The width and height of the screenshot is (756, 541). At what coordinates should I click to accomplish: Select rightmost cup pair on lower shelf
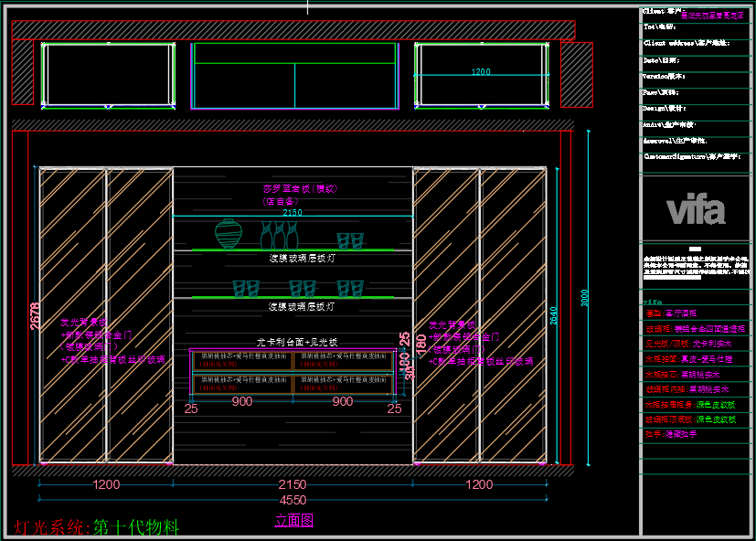pyautogui.click(x=352, y=289)
